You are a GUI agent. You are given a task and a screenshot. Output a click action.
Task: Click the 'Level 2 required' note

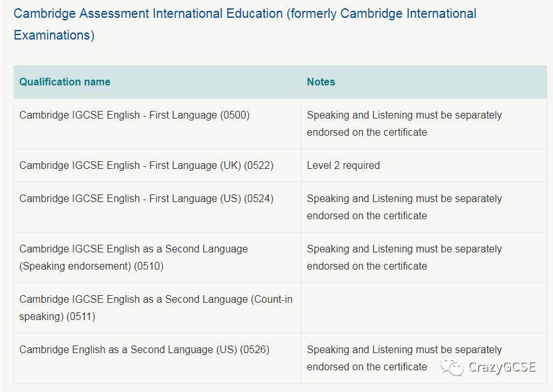coord(343,165)
